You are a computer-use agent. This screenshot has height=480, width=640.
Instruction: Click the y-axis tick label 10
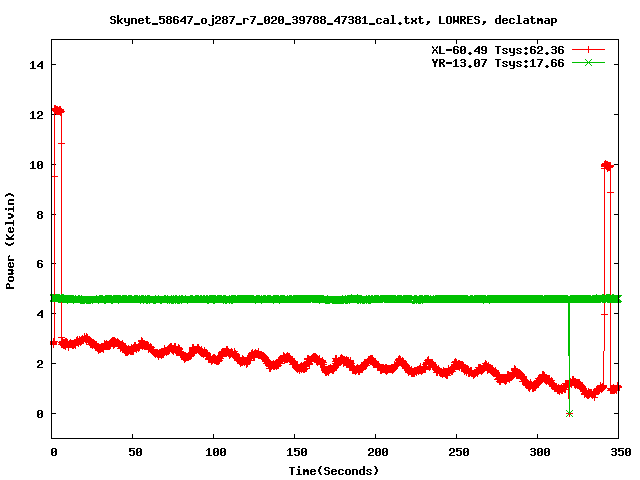tap(36, 164)
